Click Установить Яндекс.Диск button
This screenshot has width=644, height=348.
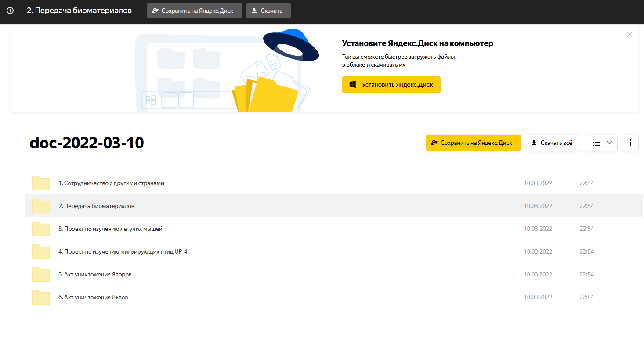(391, 85)
